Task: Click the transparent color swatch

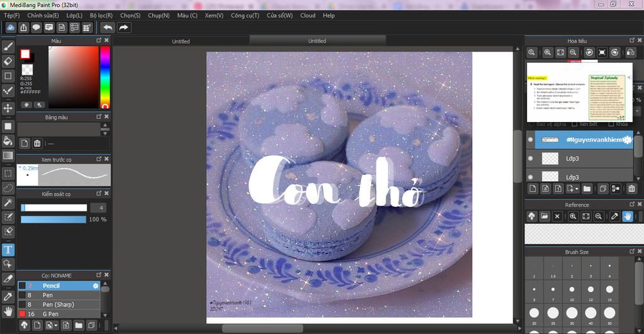Action: click(27, 69)
